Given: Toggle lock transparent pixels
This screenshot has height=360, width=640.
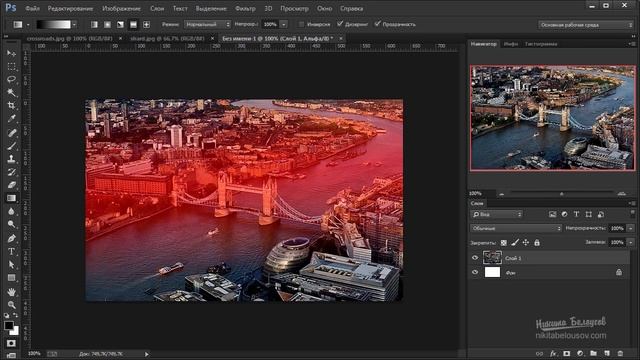Looking at the screenshot, I should coord(504,243).
